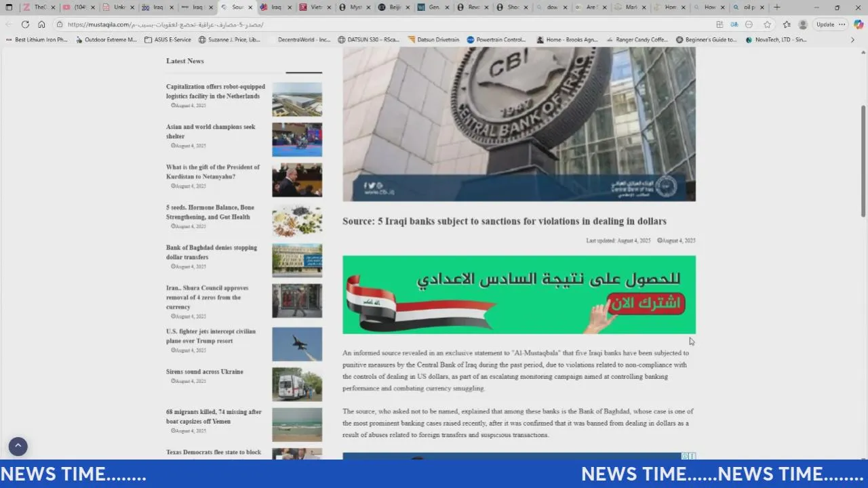Screen dimensions: 868x488
Task: Open the 'Datsun Drivetrain' bookmark
Action: pos(434,40)
